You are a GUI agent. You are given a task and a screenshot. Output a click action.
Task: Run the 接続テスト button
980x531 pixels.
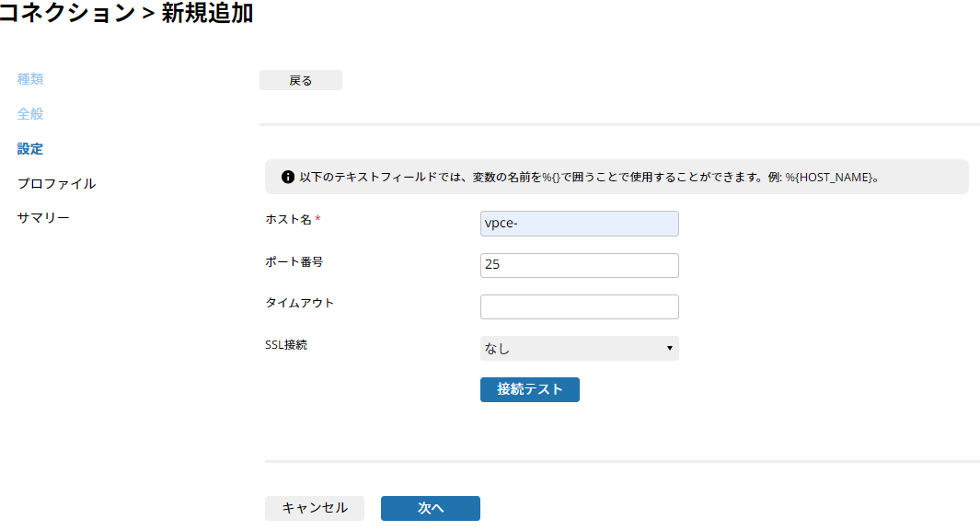[529, 389]
